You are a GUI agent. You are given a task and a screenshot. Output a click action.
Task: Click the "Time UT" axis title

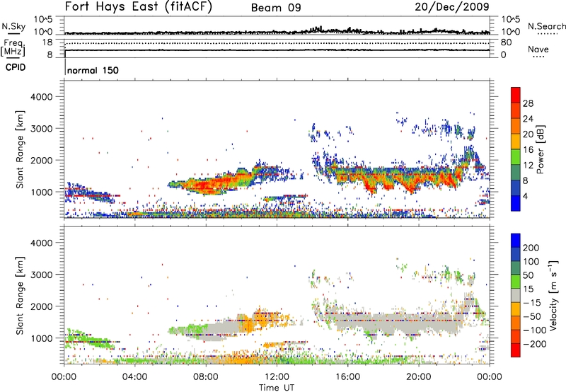click(277, 388)
